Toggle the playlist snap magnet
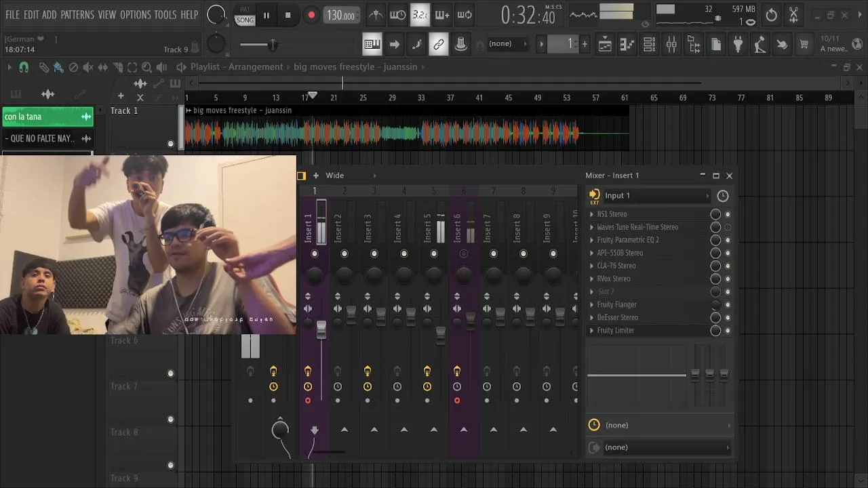The height and width of the screenshot is (488, 868). click(x=24, y=67)
